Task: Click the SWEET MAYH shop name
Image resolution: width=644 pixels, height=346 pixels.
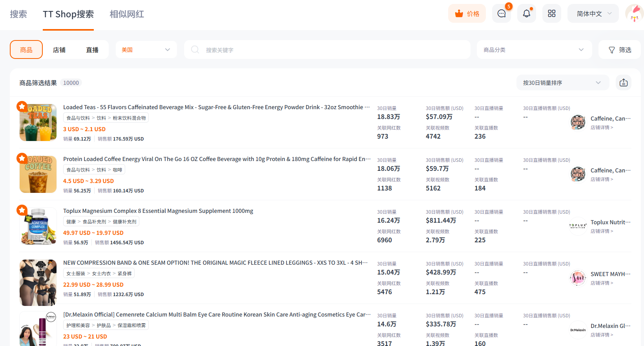Action: [x=611, y=274]
